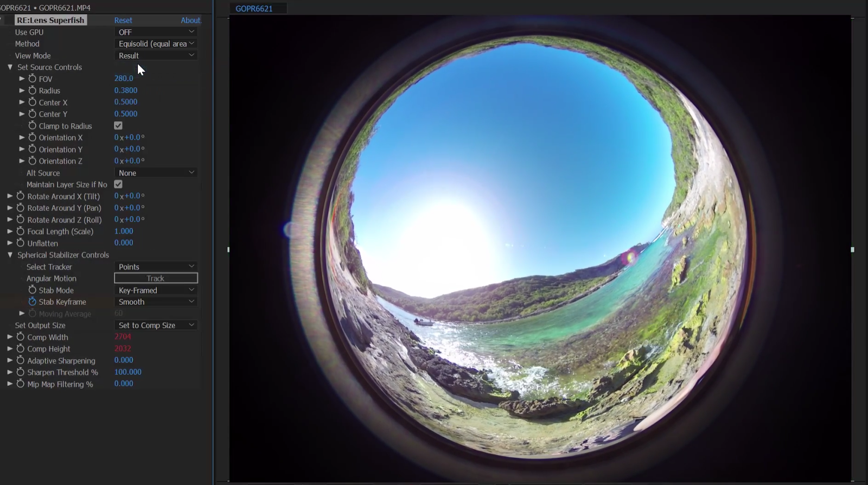Expand the FOV property arrow
The image size is (868, 485).
(22, 79)
